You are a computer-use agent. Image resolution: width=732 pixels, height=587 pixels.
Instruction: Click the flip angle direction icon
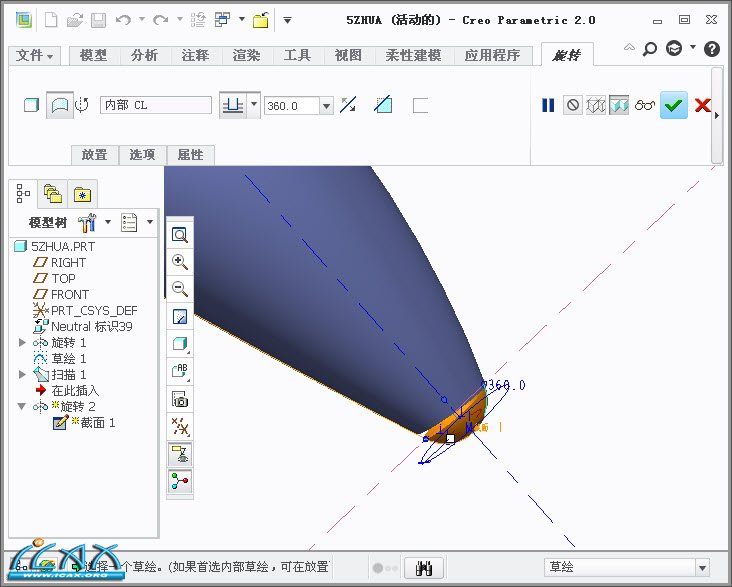pyautogui.click(x=348, y=105)
